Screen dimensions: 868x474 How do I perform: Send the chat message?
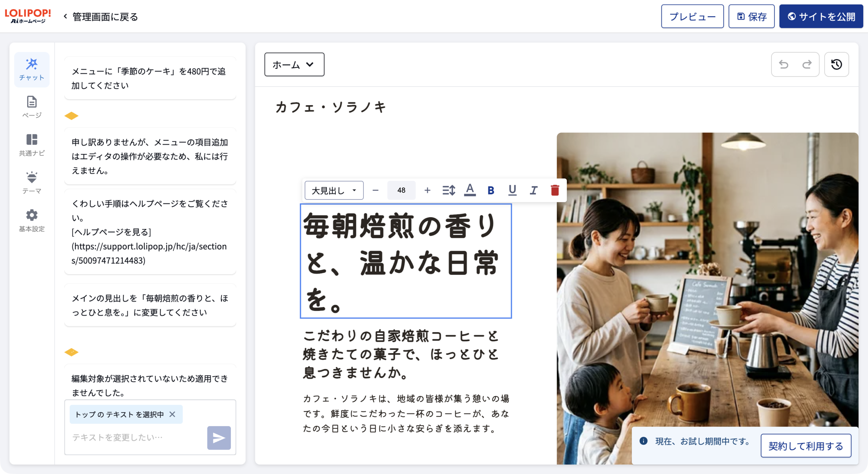point(219,438)
